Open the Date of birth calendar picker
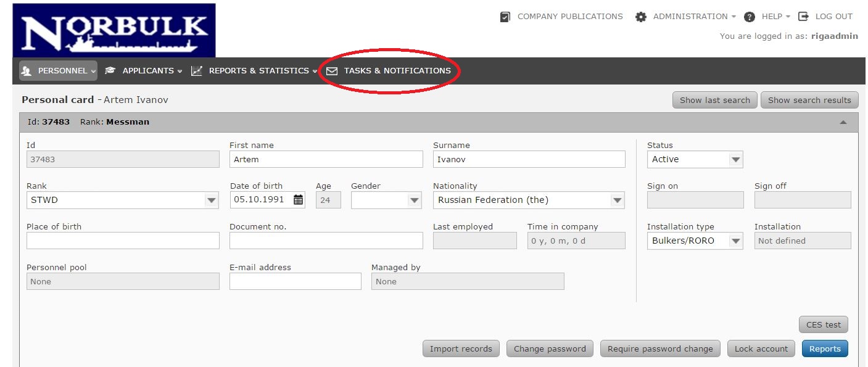 point(298,200)
